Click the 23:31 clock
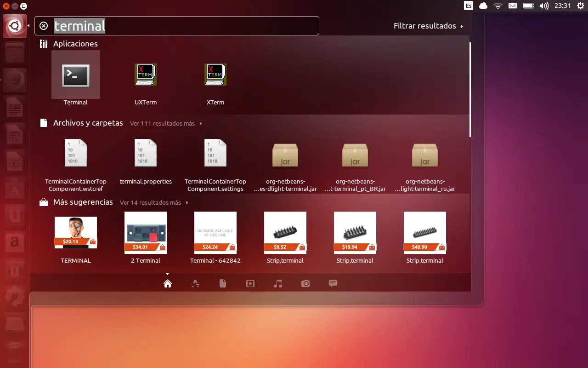This screenshot has width=588, height=368. pos(562,6)
